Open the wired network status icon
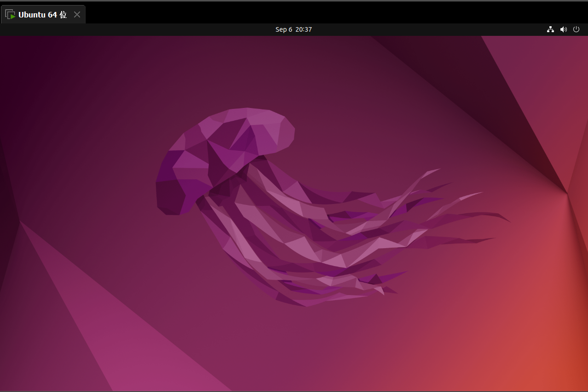Image resolution: width=588 pixels, height=392 pixels. tap(550, 29)
